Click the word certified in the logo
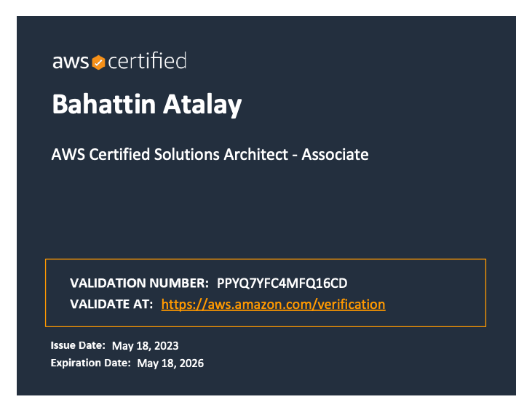The width and height of the screenshot is (532, 410). (x=147, y=60)
